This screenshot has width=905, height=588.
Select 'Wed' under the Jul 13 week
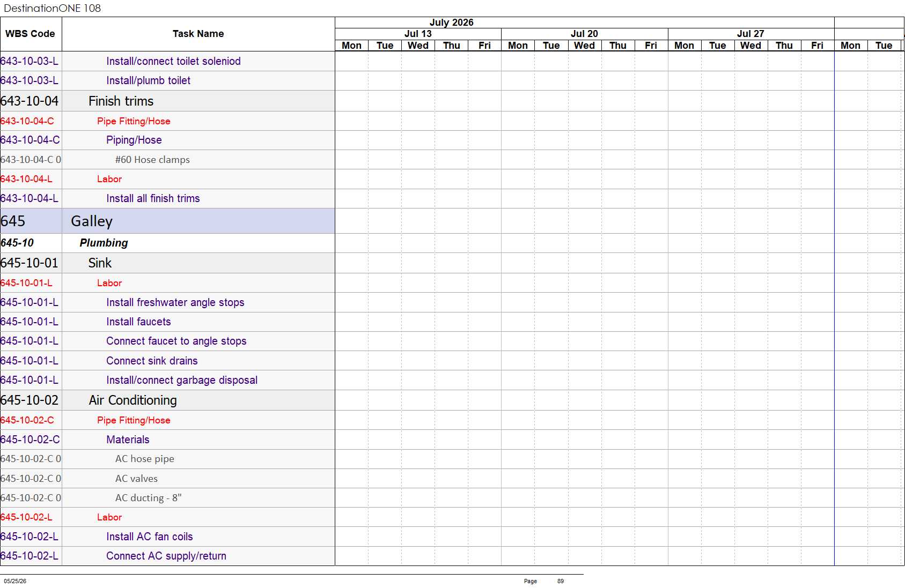click(x=418, y=46)
